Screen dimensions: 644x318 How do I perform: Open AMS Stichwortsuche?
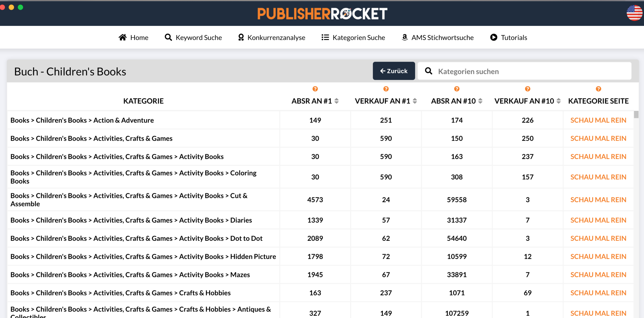pyautogui.click(x=438, y=37)
